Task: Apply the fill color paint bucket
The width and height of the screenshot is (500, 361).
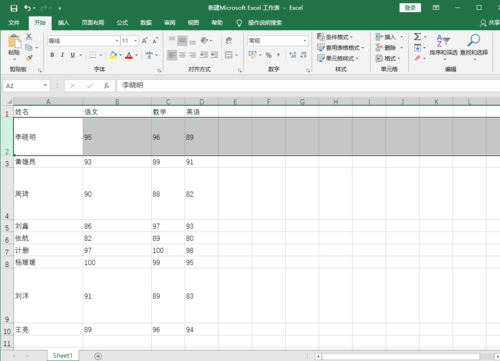Action: (x=113, y=55)
